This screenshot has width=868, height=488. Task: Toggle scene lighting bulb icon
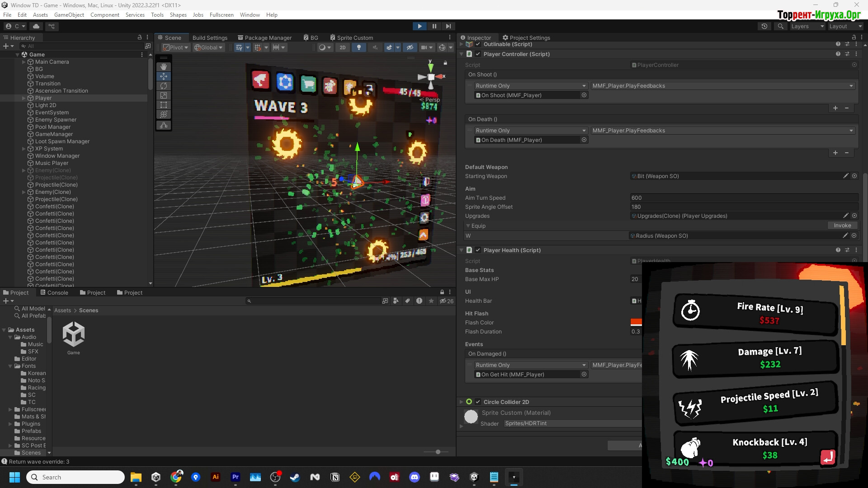pyautogui.click(x=359, y=47)
